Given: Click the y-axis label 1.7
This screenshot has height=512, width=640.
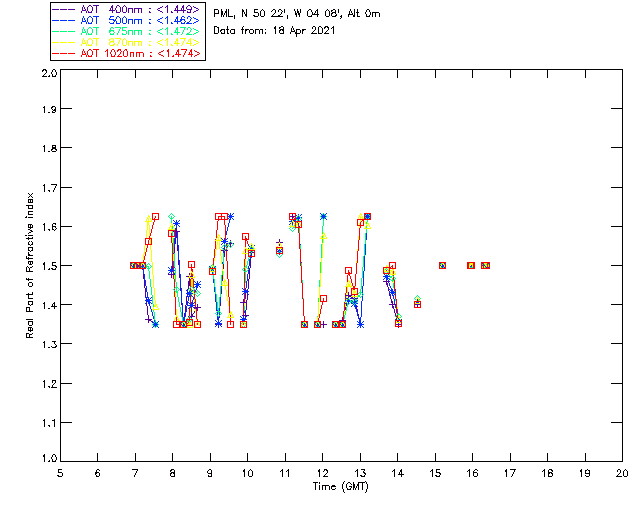Looking at the screenshot, I should pyautogui.click(x=49, y=188).
